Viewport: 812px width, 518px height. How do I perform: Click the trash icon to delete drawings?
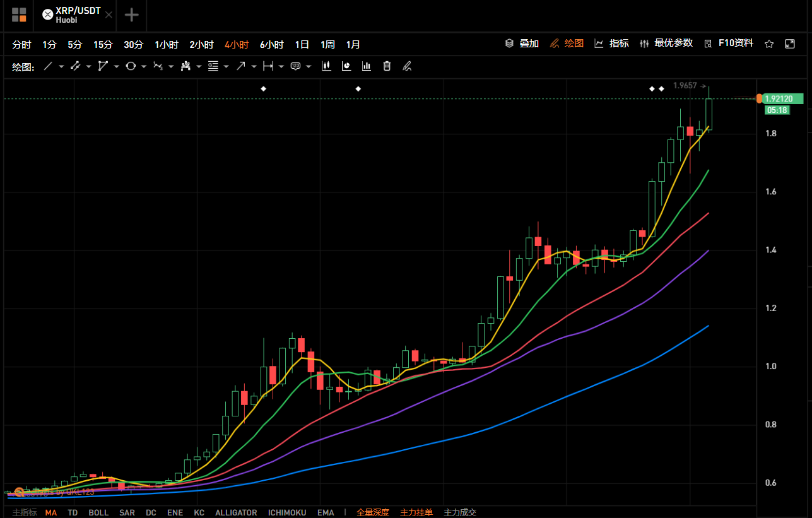tap(387, 66)
